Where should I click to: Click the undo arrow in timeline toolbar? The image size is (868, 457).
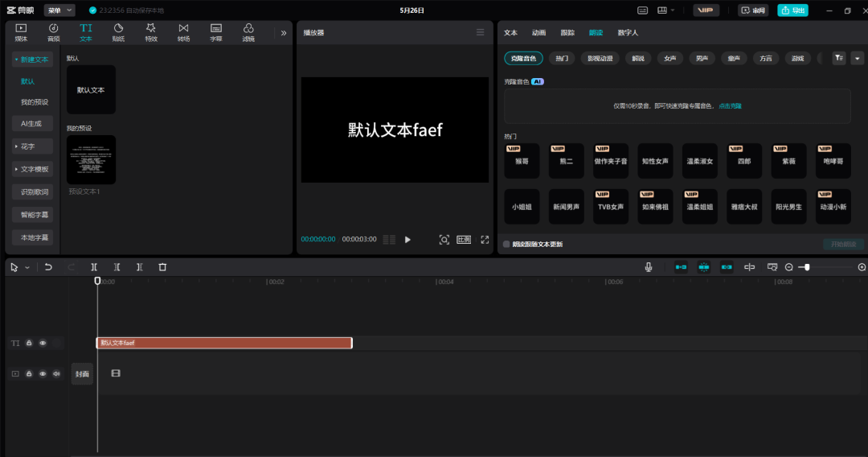[x=48, y=267]
